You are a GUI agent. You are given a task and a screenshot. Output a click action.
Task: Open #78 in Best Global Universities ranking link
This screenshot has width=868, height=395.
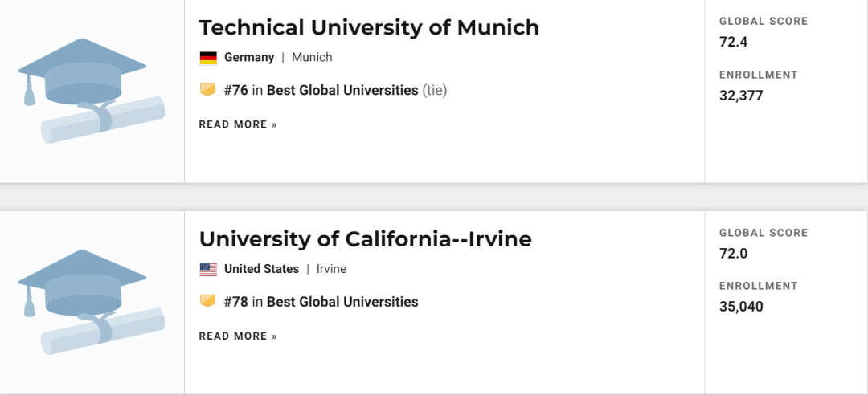coord(321,302)
